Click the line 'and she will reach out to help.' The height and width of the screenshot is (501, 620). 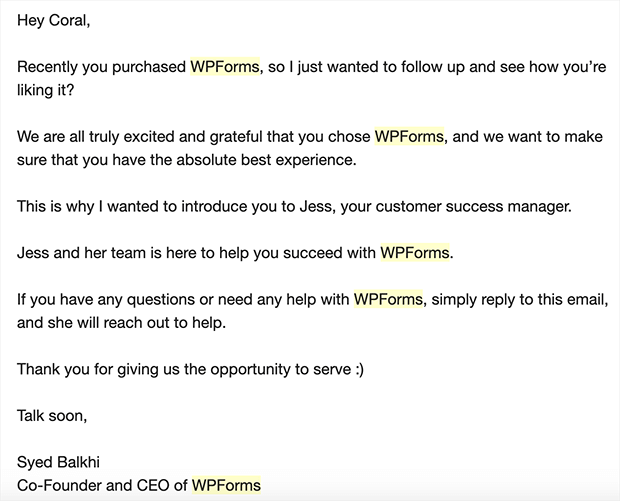(121, 323)
